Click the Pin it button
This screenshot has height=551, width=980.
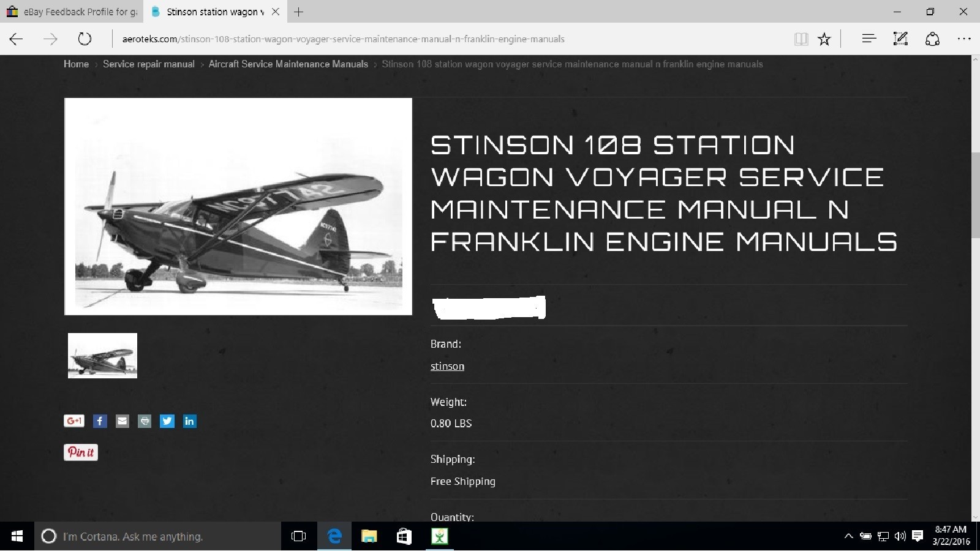[x=81, y=452]
